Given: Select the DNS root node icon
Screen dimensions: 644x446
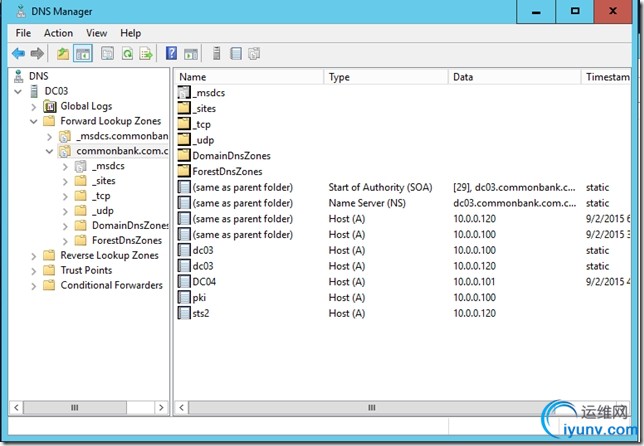Looking at the screenshot, I should 19,76.
